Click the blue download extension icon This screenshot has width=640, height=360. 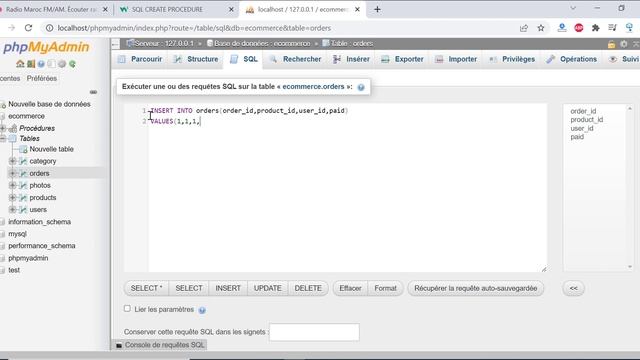[x=562, y=27]
